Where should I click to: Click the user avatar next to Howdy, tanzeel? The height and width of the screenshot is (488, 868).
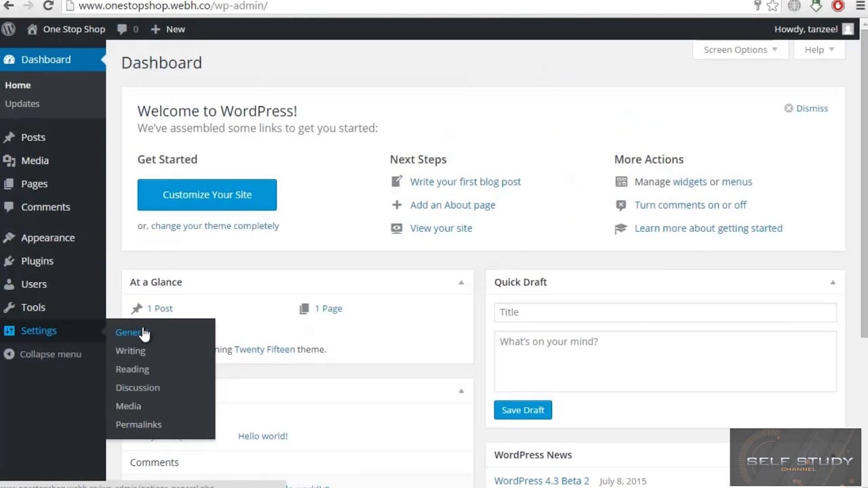[x=848, y=29]
